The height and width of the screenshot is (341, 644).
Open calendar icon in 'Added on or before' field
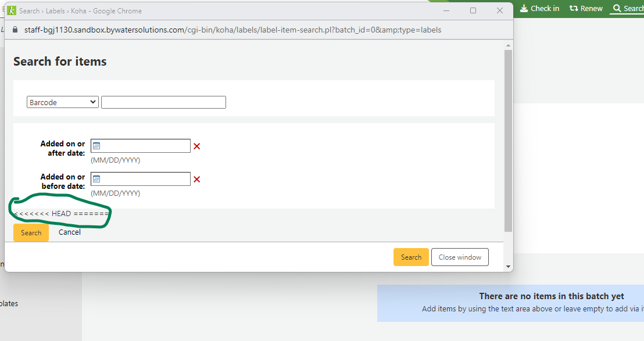[97, 179]
